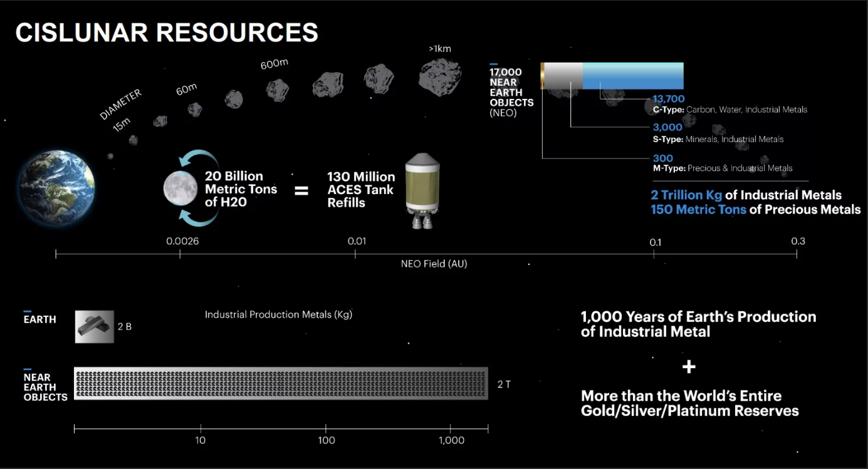The width and height of the screenshot is (868, 469).
Task: Click the 13,700 C-Type label
Action: coord(669,99)
